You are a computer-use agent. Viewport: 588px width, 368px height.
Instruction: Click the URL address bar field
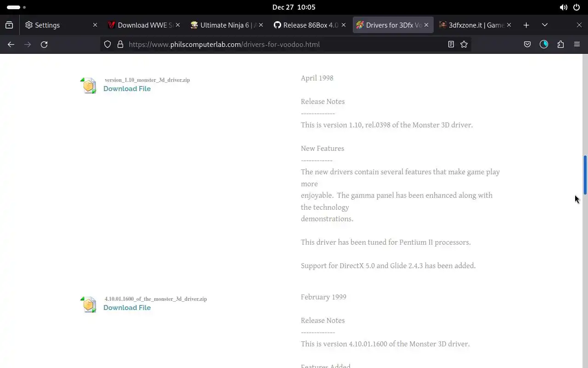pyautogui.click(x=285, y=44)
